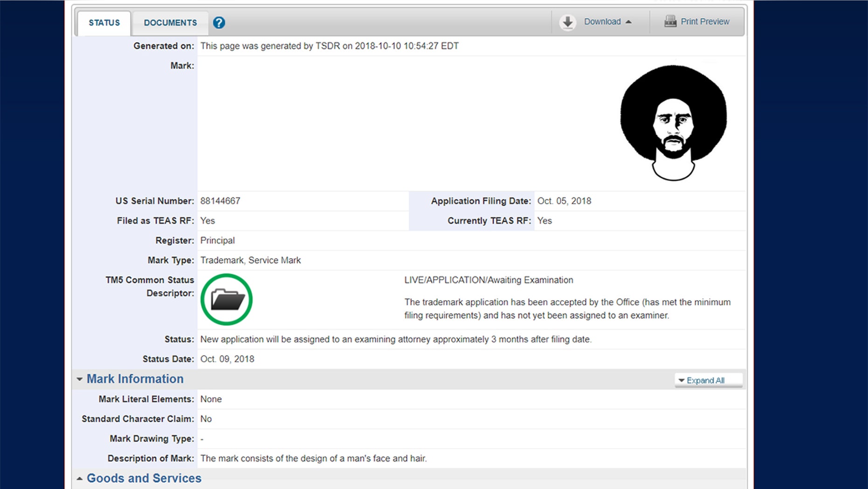Open the help question mark icon
The height and width of the screenshot is (489, 868).
coord(219,22)
